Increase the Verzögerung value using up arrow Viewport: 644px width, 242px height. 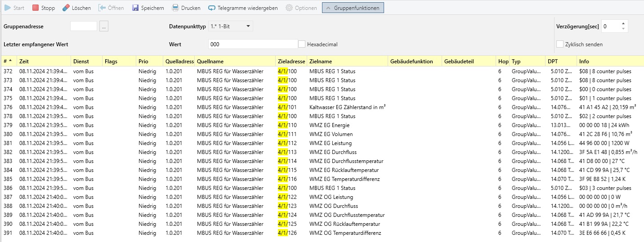pos(623,24)
